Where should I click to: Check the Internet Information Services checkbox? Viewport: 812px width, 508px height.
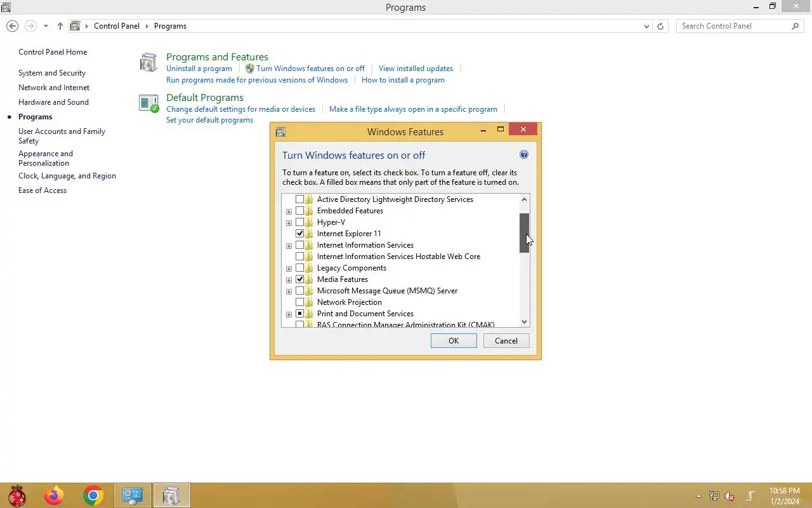coord(299,245)
